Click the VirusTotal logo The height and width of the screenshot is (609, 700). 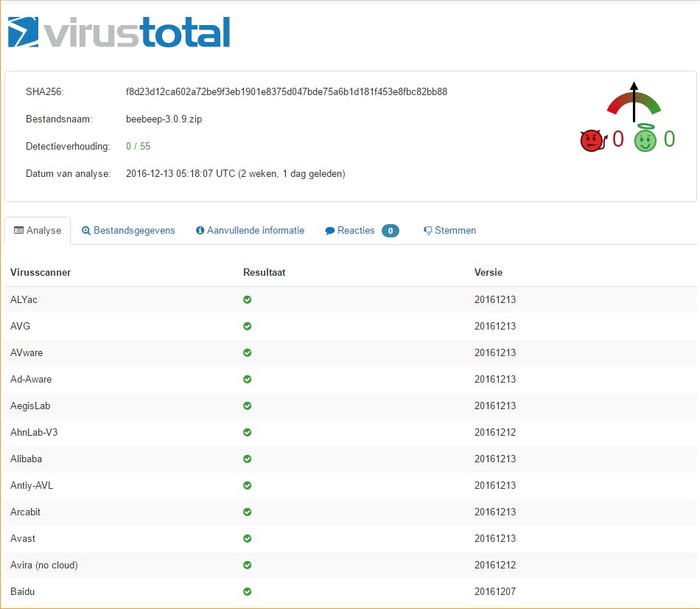pyautogui.click(x=119, y=32)
